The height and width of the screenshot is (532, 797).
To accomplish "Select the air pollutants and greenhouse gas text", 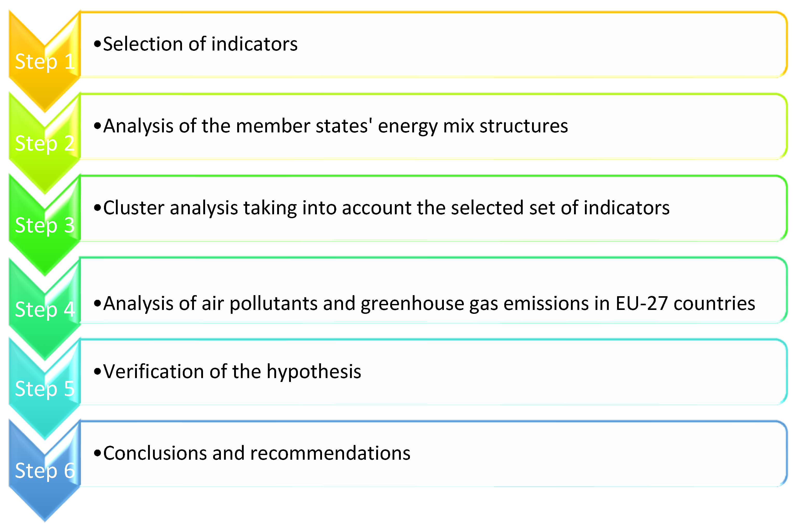I will [429, 303].
